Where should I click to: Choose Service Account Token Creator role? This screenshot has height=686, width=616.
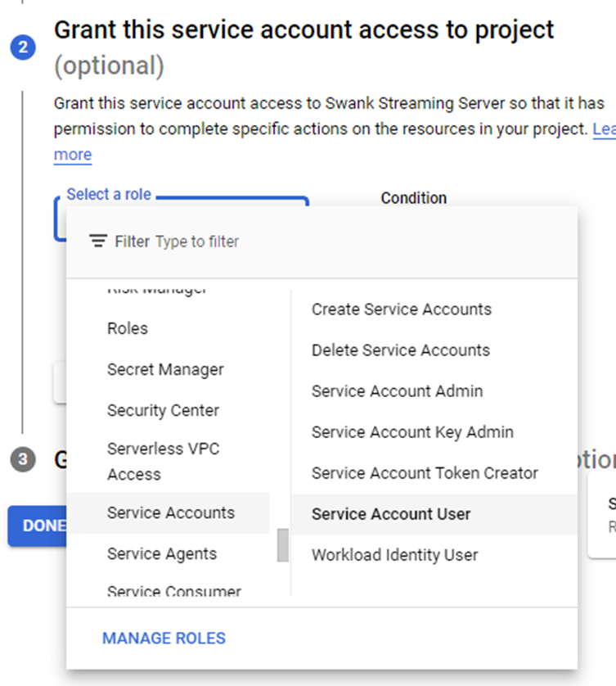point(425,473)
